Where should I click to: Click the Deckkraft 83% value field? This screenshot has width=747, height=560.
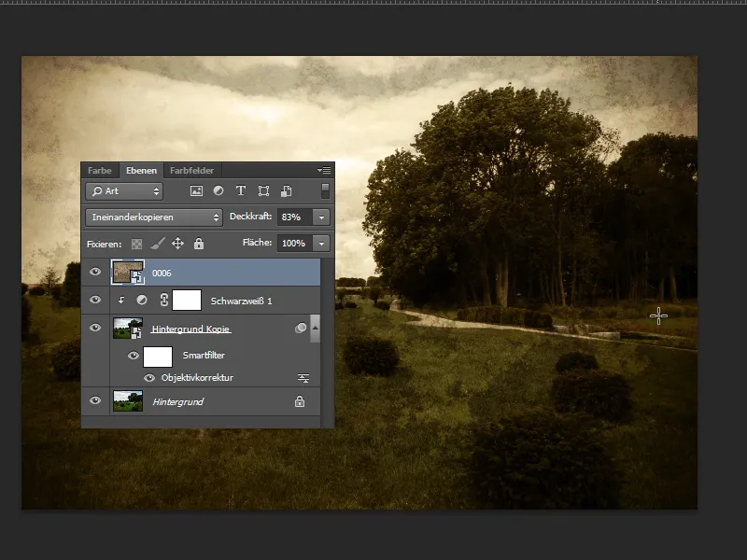coord(294,217)
